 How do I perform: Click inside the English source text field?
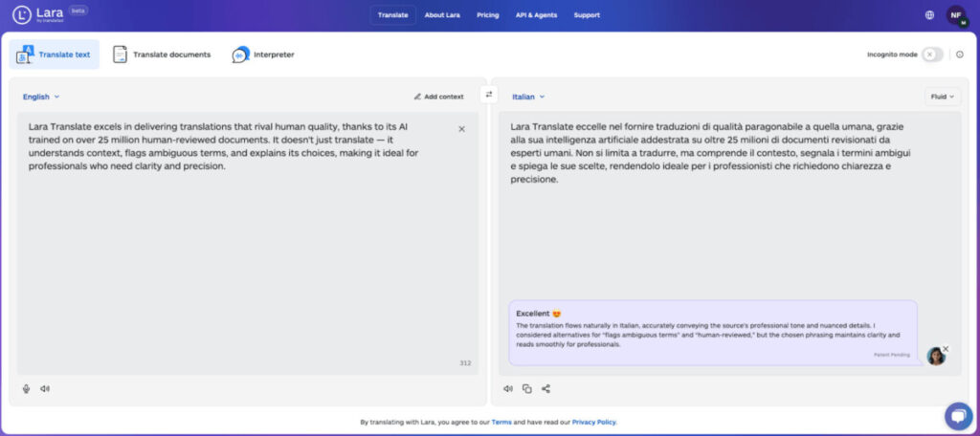click(248, 243)
